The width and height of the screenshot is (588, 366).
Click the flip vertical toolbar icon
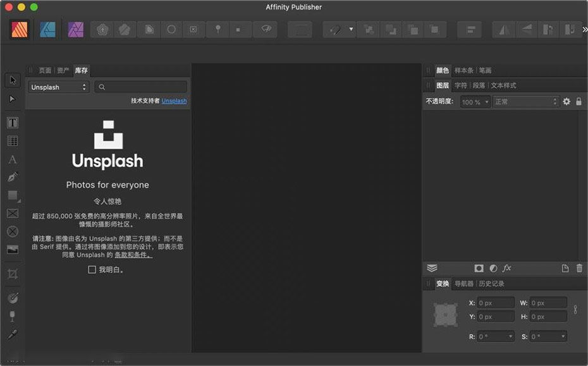pyautogui.click(x=527, y=30)
